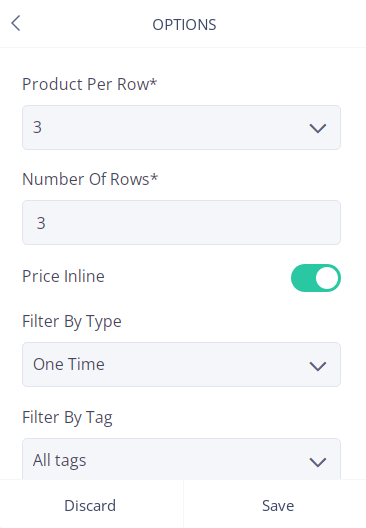Click the asterisk after Number Of Rows
The height and width of the screenshot is (528, 366).
pos(154,177)
